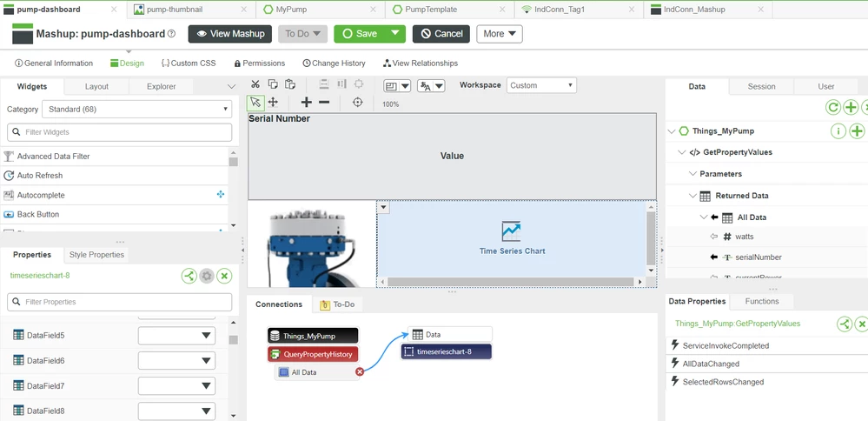Activate the pan/move arrows tool
This screenshot has height=421, width=868.
click(x=272, y=103)
